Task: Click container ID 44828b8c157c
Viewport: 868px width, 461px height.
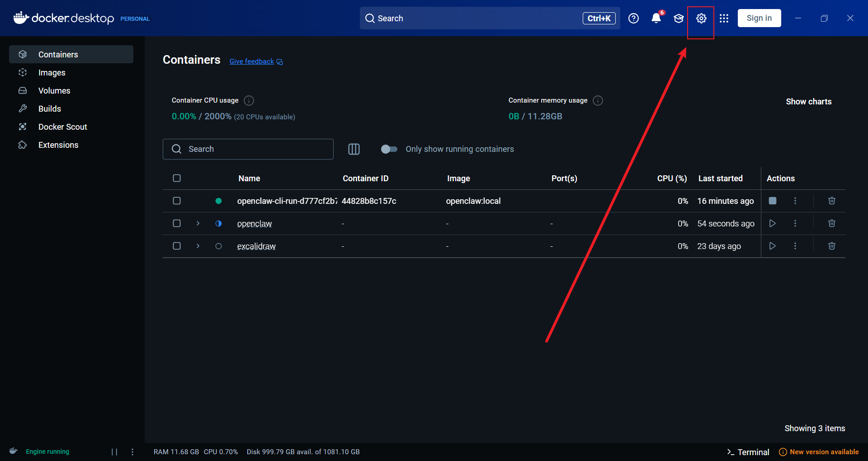Action: pos(369,201)
